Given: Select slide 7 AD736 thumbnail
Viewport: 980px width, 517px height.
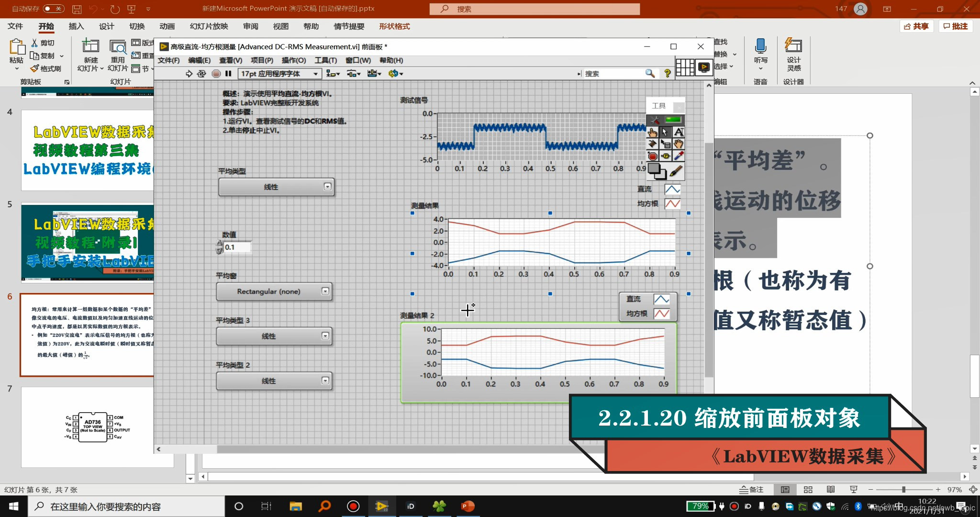Looking at the screenshot, I should pos(97,427).
